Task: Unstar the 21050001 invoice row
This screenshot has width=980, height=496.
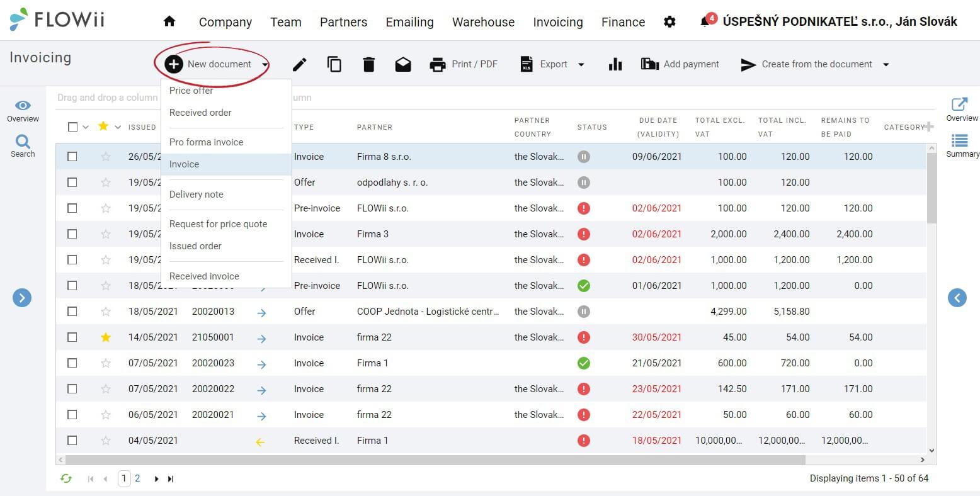Action: click(x=106, y=337)
